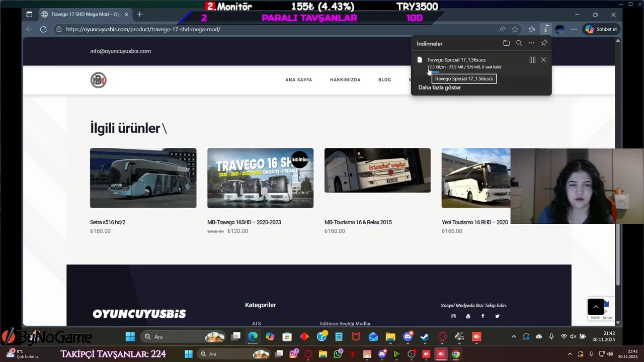Click the site logo in the header
The width and height of the screenshot is (644, 362).
coord(99,80)
